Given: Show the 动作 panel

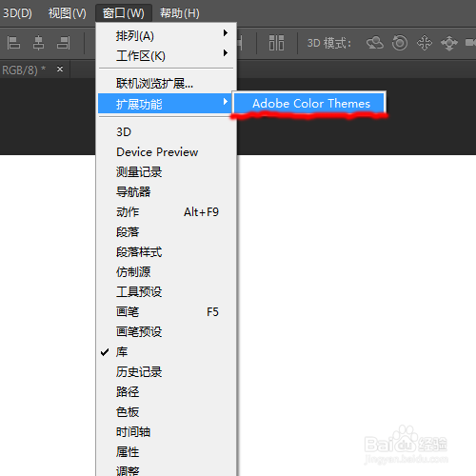Looking at the screenshot, I should [167, 212].
